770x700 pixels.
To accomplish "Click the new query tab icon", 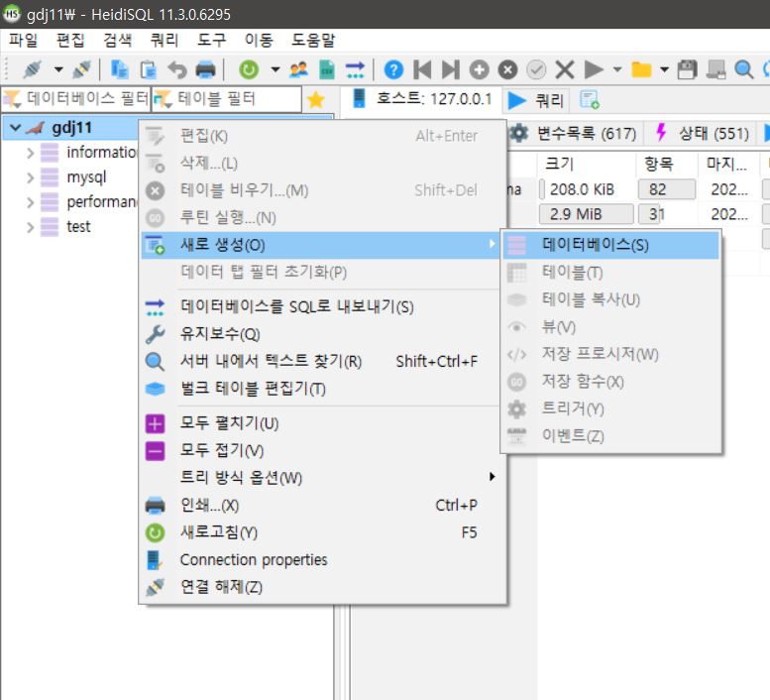I will [589, 100].
